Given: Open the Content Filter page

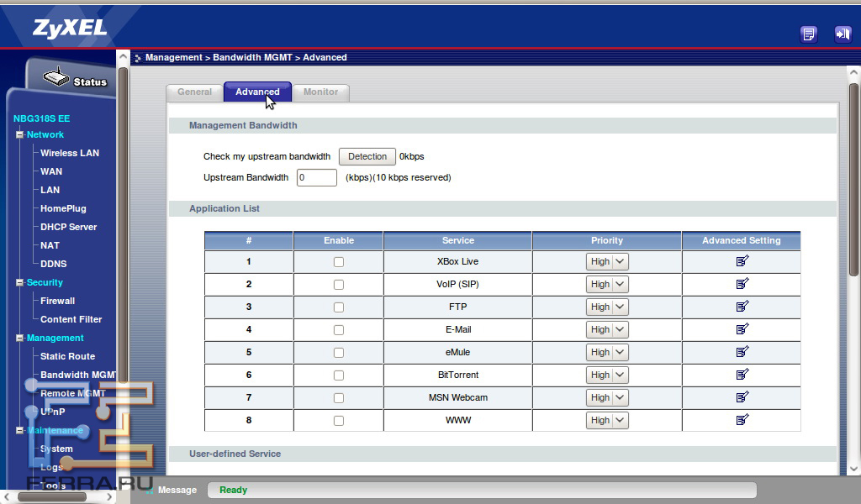Looking at the screenshot, I should (x=71, y=320).
